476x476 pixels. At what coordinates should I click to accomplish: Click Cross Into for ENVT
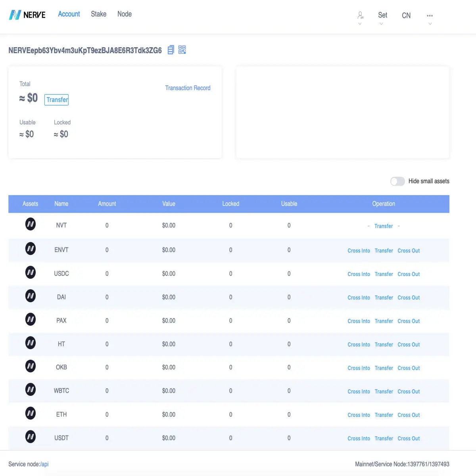click(x=359, y=251)
